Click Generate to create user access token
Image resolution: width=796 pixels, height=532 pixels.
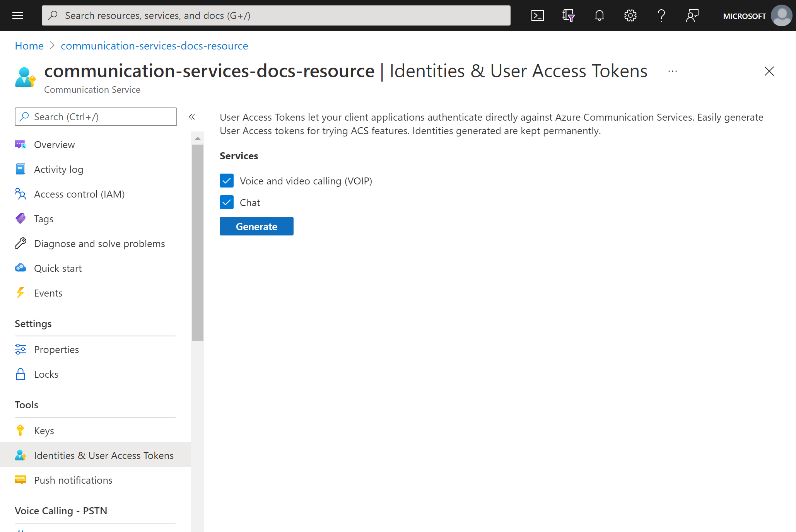coord(256,226)
